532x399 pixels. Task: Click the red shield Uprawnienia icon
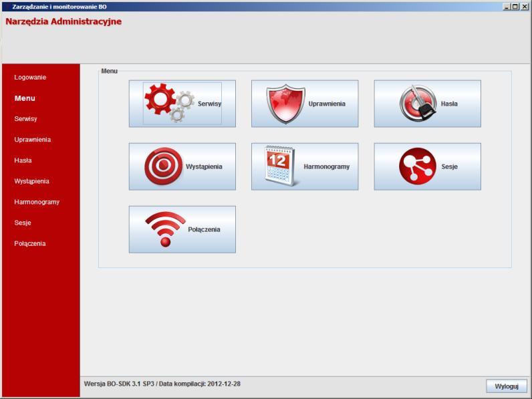285,104
